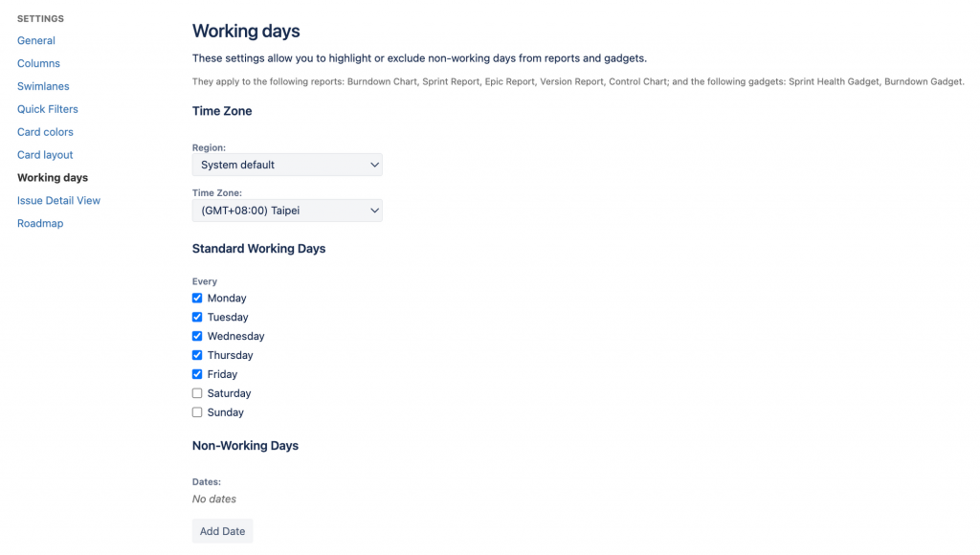
Task: Open Card layout settings
Action: (x=45, y=154)
